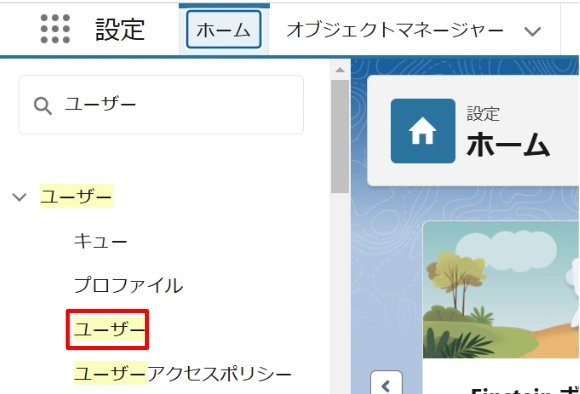Click the previous arrow on carousel
This screenshot has width=580, height=394.
point(386,384)
